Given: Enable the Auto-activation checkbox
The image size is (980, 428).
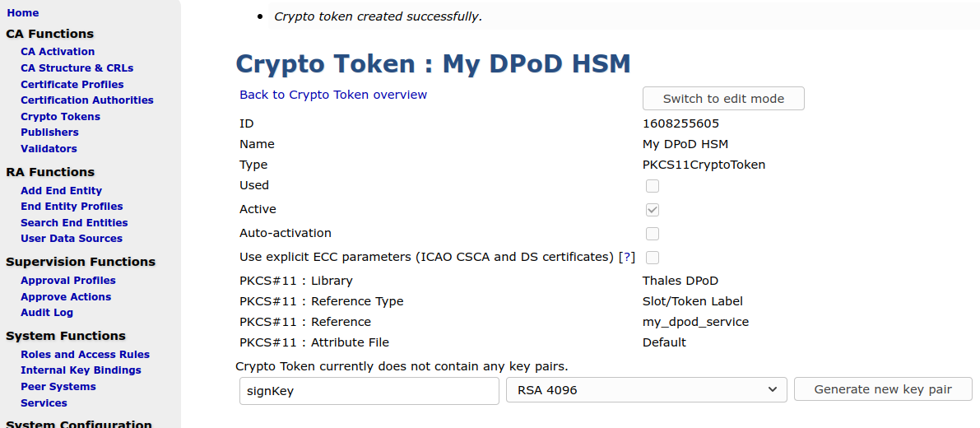Looking at the screenshot, I should click(x=653, y=234).
